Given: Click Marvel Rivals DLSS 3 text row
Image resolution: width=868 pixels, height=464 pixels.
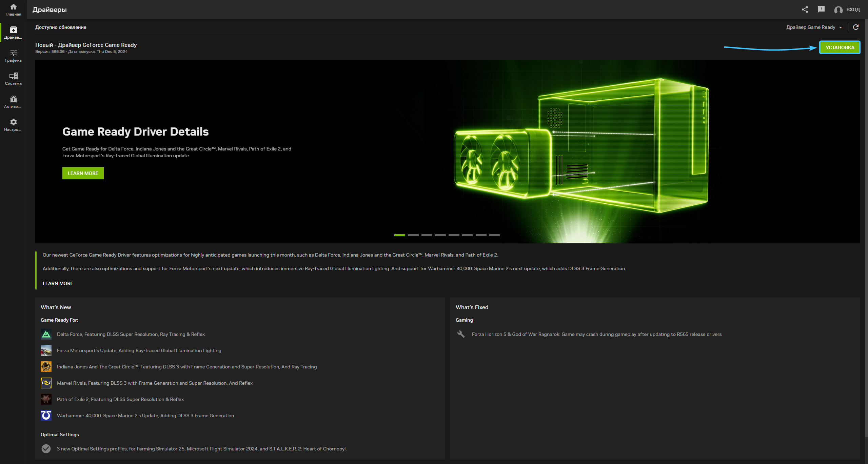Looking at the screenshot, I should pos(155,383).
